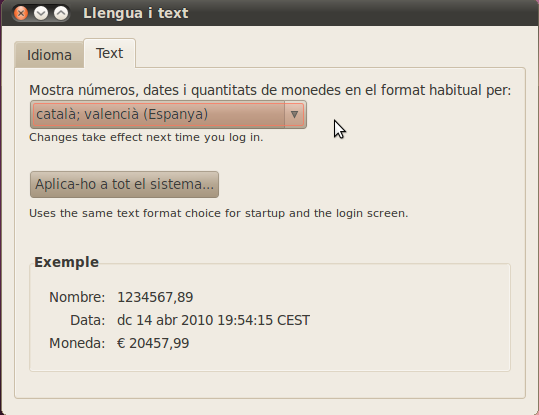Screen dimensions: 539x415
Task: Minimize the window with the down-chevron button
Action: point(41,13)
